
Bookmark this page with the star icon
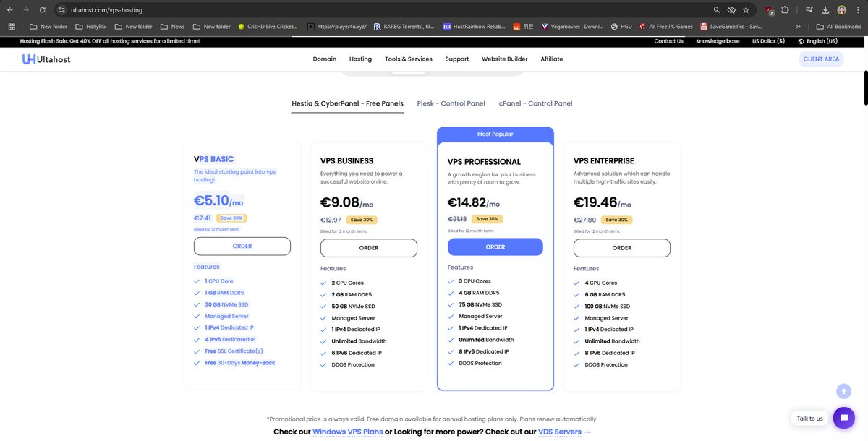(x=746, y=10)
